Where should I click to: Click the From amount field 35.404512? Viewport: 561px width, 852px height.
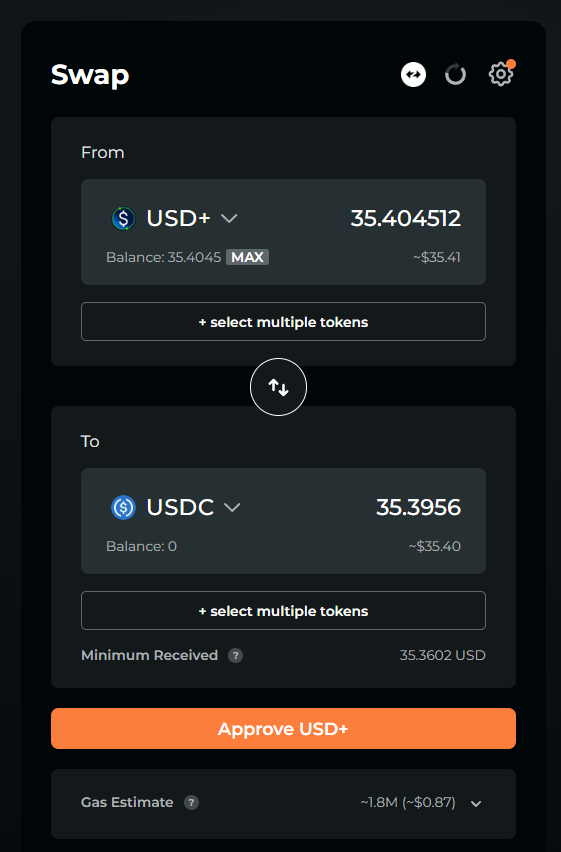pos(406,218)
